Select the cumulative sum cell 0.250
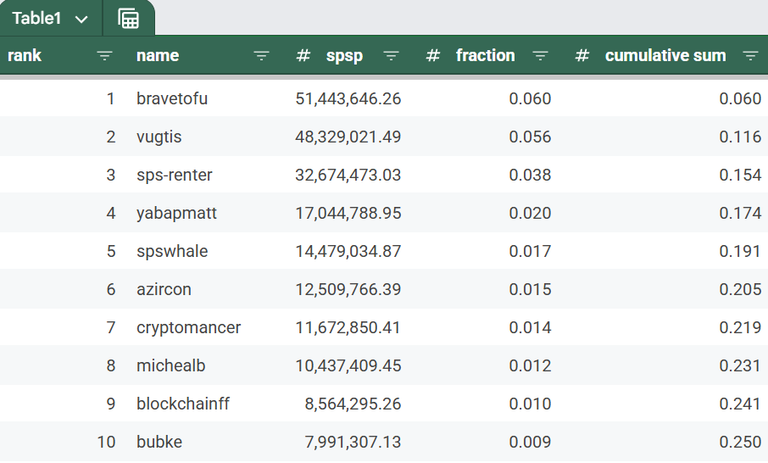The width and height of the screenshot is (768, 463). click(740, 442)
